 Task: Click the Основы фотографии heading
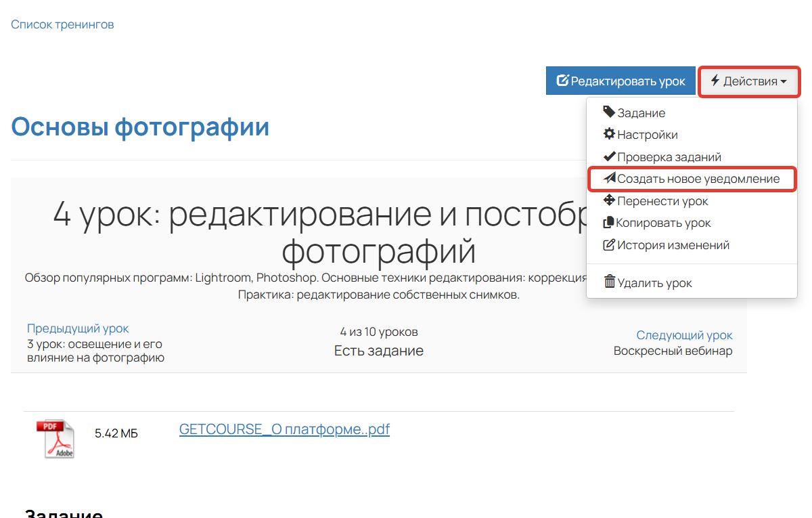(140, 127)
